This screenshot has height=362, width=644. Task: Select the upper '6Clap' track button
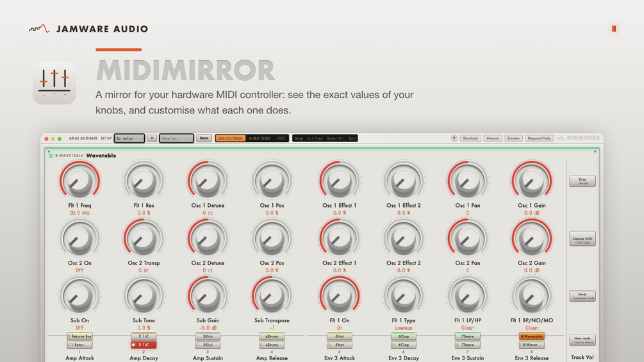[403, 336]
